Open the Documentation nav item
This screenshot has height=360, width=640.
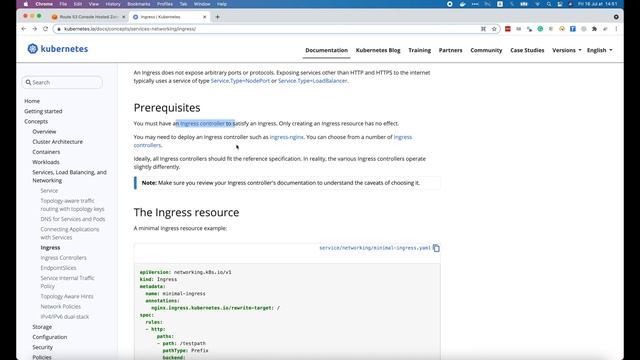(327, 50)
